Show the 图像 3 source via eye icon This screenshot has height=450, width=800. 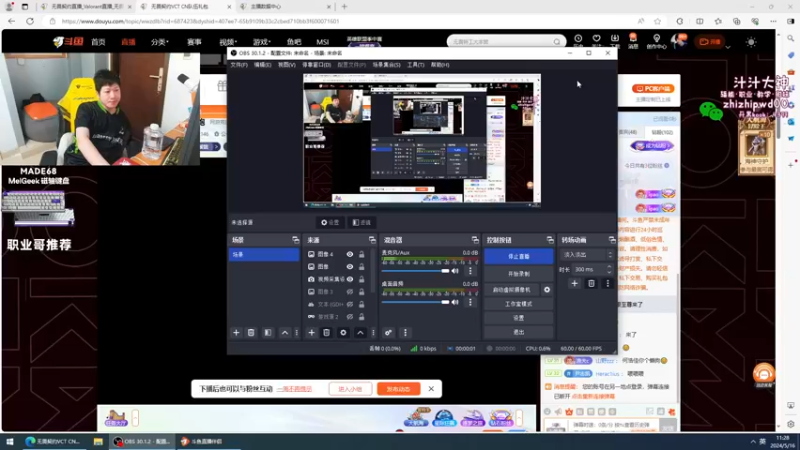point(350,292)
